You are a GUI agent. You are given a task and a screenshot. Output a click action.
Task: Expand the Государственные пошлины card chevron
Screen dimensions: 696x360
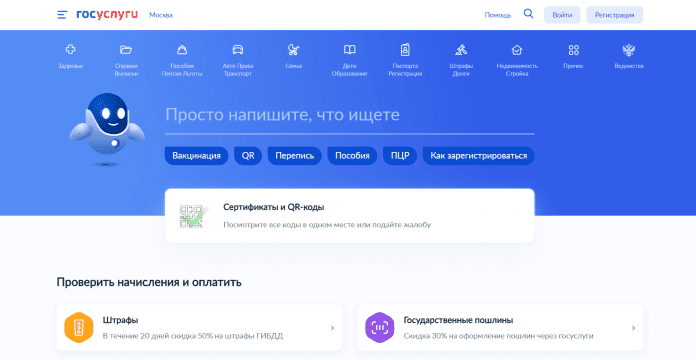(x=633, y=328)
